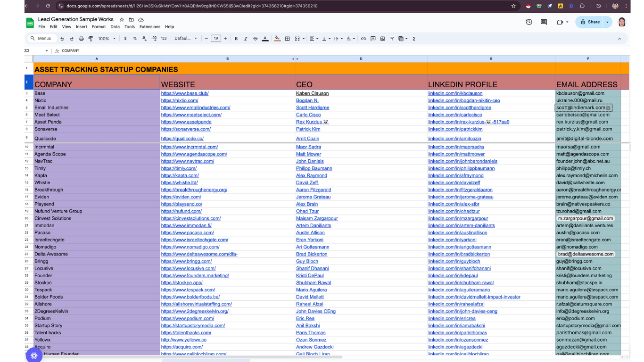644x362 pixels.
Task: Open version history clock icon
Action: [529, 22]
